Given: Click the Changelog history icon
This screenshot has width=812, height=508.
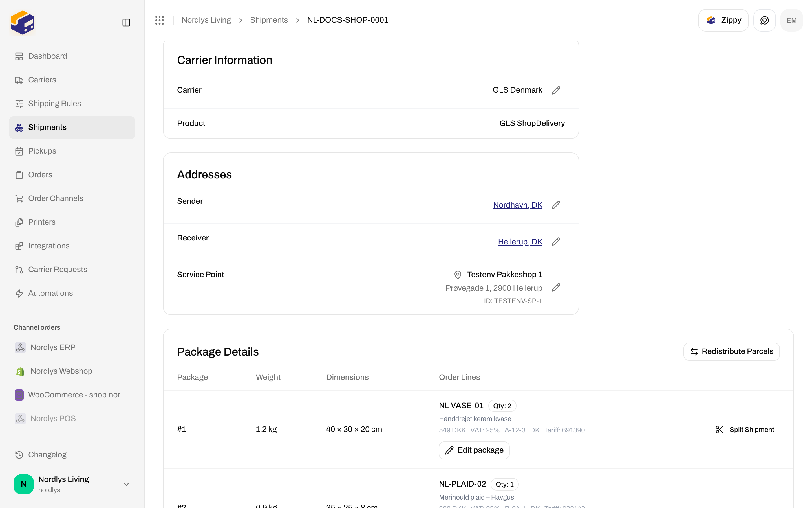Looking at the screenshot, I should click(x=19, y=455).
